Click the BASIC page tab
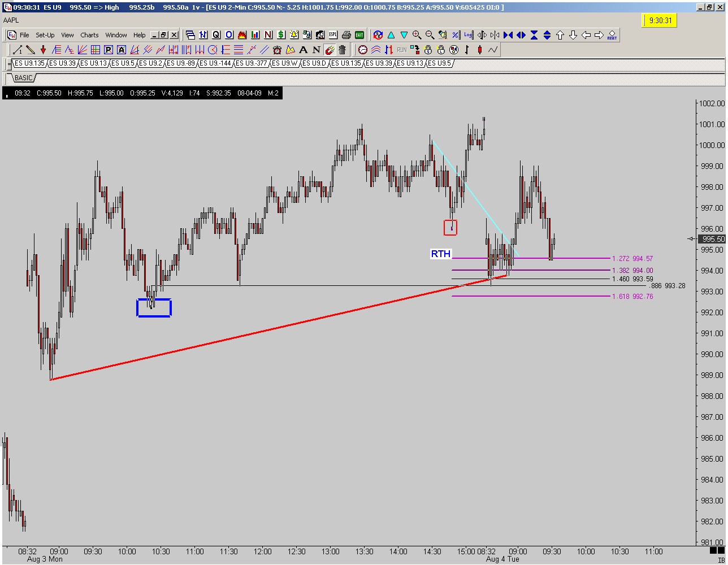This screenshot has width=728, height=565. click(24, 78)
